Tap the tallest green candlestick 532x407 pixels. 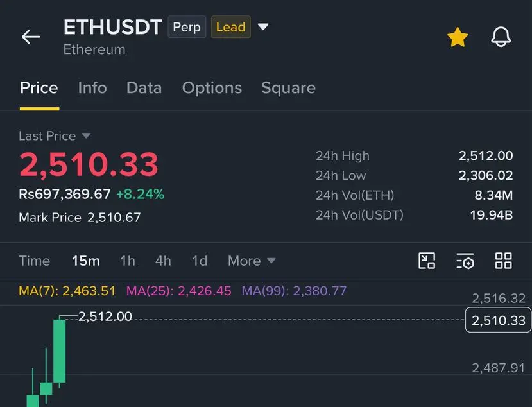tap(60, 351)
